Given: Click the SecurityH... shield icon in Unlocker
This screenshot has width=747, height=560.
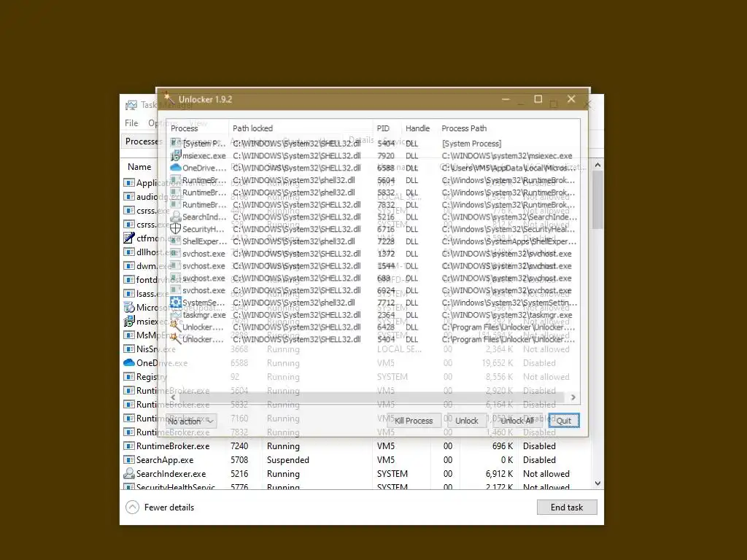Looking at the screenshot, I should pyautogui.click(x=175, y=229).
